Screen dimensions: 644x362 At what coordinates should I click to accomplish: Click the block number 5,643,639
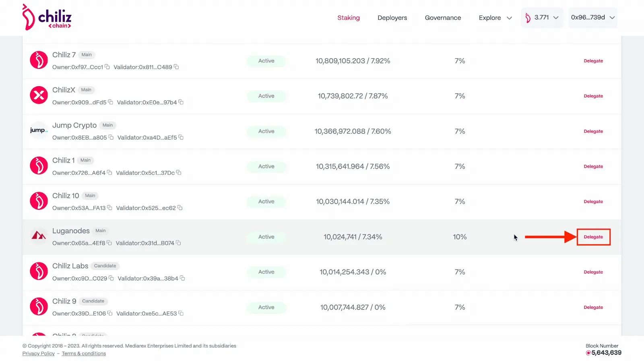[606, 353]
